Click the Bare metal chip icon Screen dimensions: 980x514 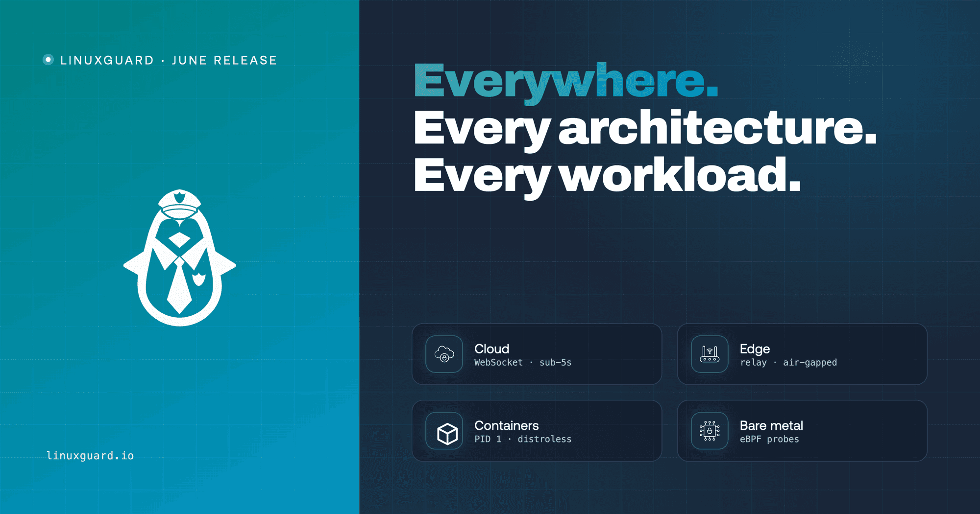(710, 431)
